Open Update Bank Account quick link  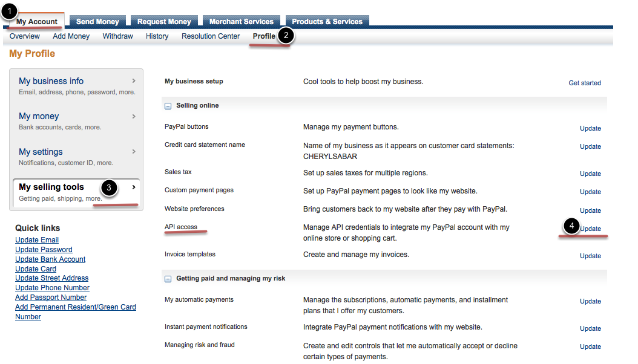(x=50, y=259)
